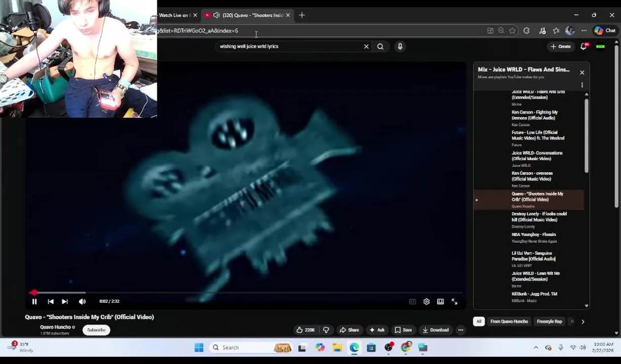Screen dimensions: 621x364
Task: Select NBA Youngboy - Flossin in playlist
Action: click(529, 238)
